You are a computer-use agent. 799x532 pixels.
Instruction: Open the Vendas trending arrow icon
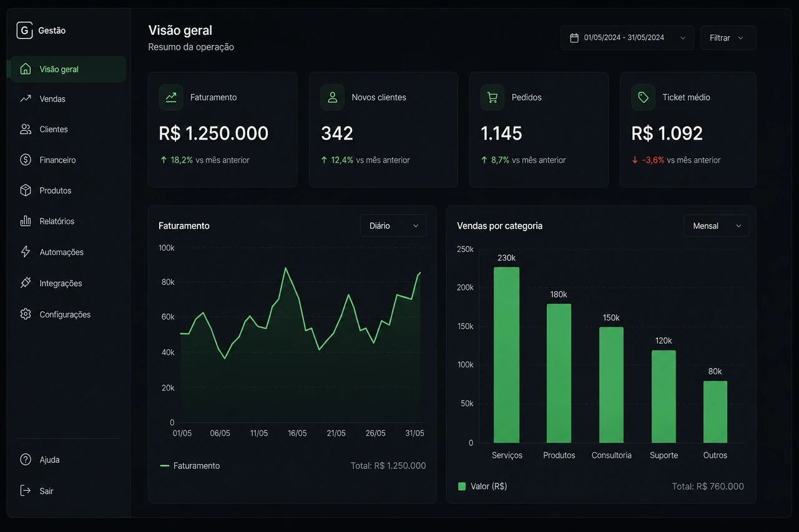pos(26,99)
